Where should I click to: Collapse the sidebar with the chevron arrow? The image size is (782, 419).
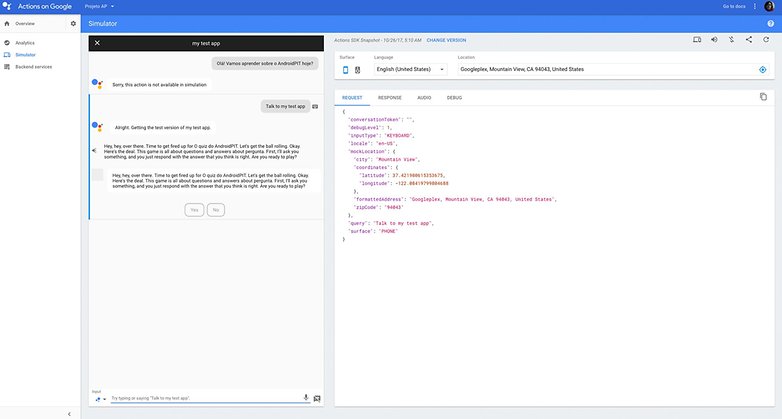pos(69,414)
